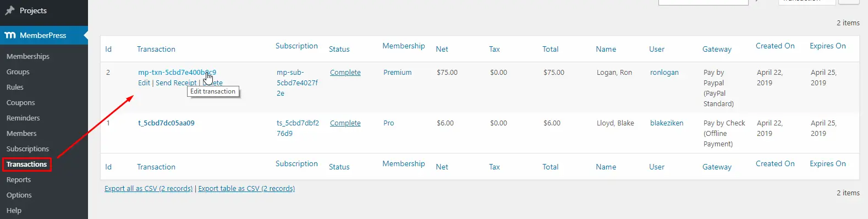The image size is (868, 219).
Task: Open transaction t_5cbd7dc05aa09
Action: tap(166, 123)
